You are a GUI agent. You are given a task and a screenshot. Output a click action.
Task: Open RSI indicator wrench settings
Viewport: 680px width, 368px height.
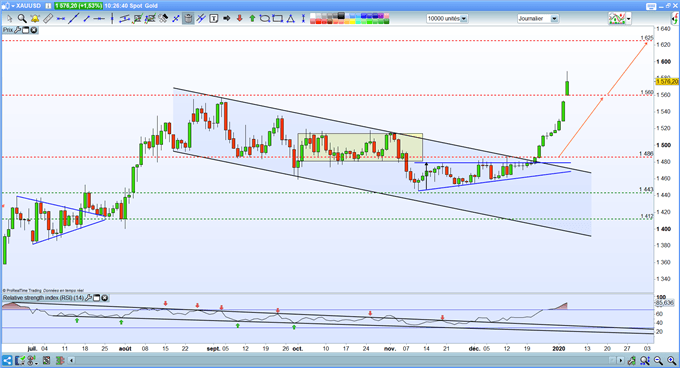click(88, 298)
